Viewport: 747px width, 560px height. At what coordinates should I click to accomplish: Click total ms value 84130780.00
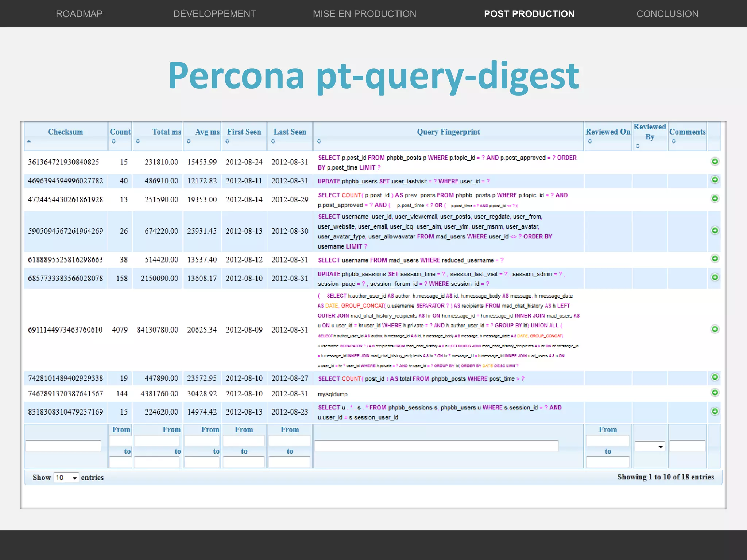(158, 330)
